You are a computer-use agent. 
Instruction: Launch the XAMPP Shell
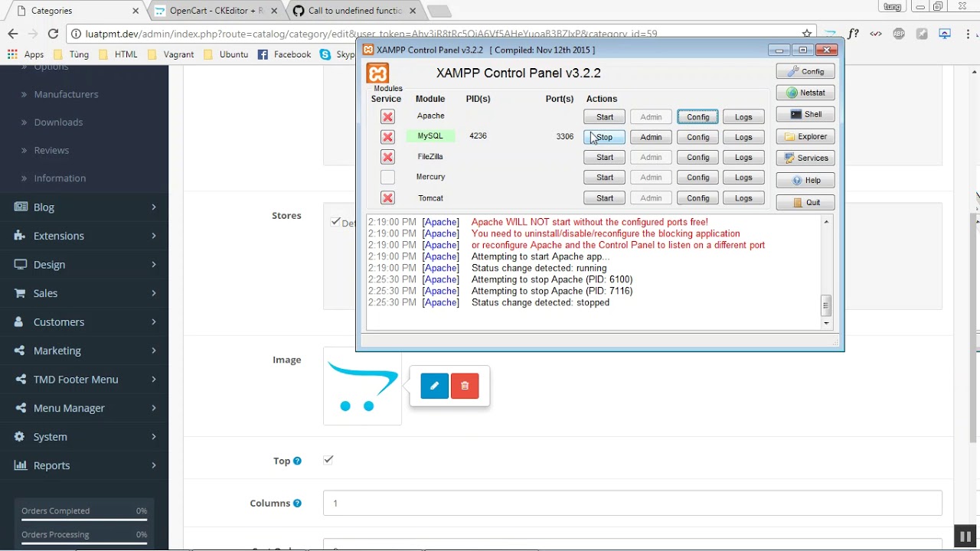coord(805,114)
